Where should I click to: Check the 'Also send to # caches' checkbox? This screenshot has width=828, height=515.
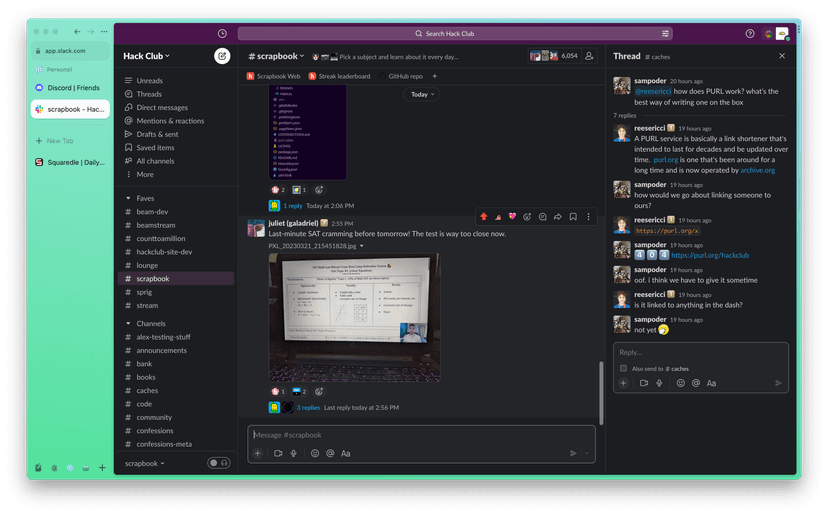623,368
